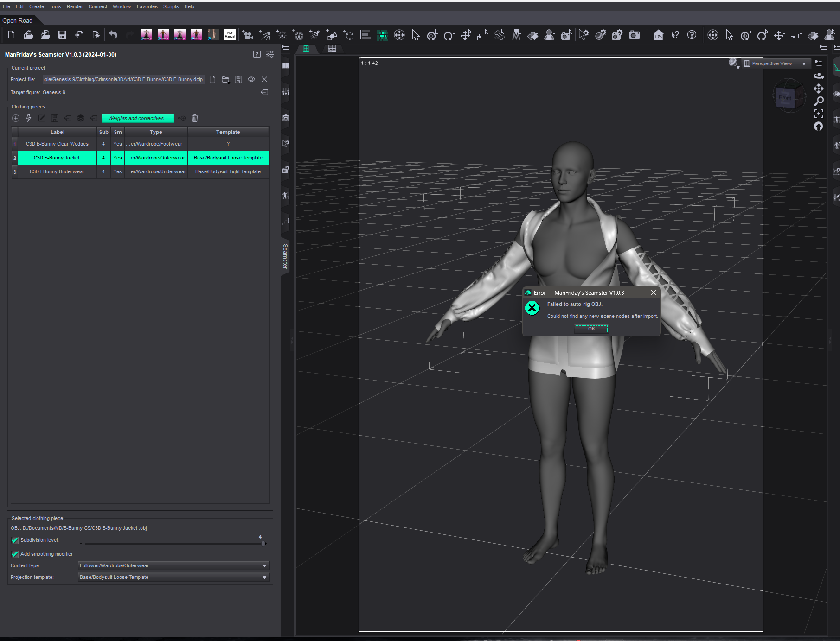
Task: Click the add clothing piece plus icon
Action: pos(16,118)
